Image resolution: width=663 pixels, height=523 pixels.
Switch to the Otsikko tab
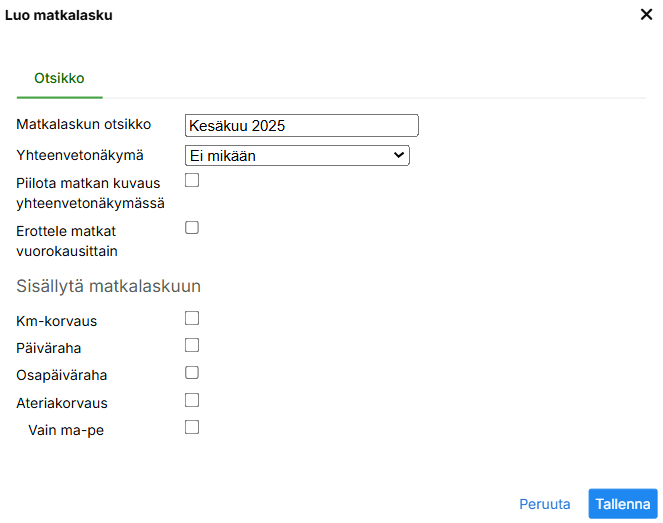click(59, 78)
